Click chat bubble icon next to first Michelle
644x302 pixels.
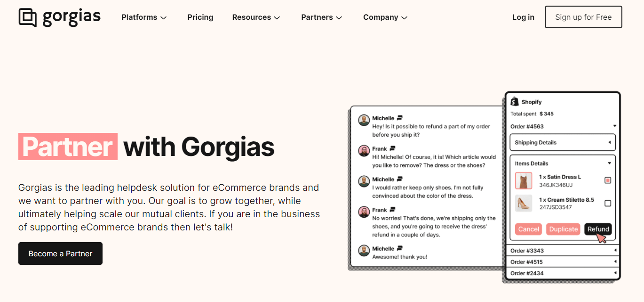click(399, 118)
